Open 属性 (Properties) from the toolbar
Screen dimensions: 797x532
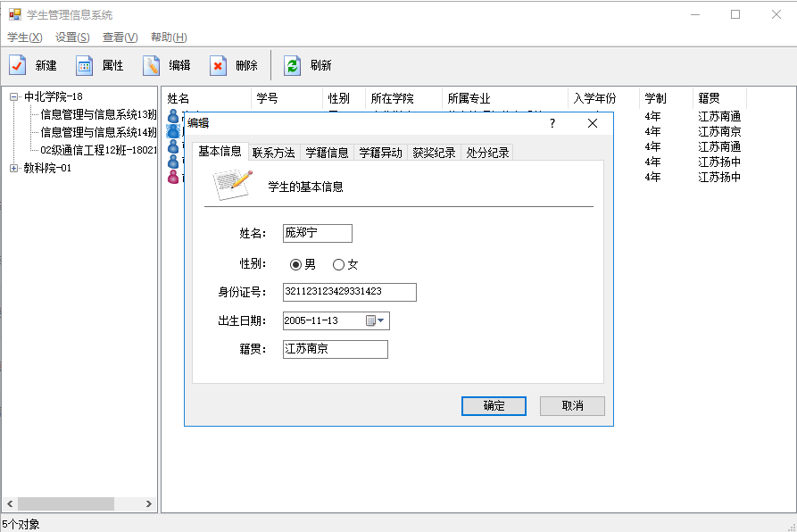[x=85, y=65]
